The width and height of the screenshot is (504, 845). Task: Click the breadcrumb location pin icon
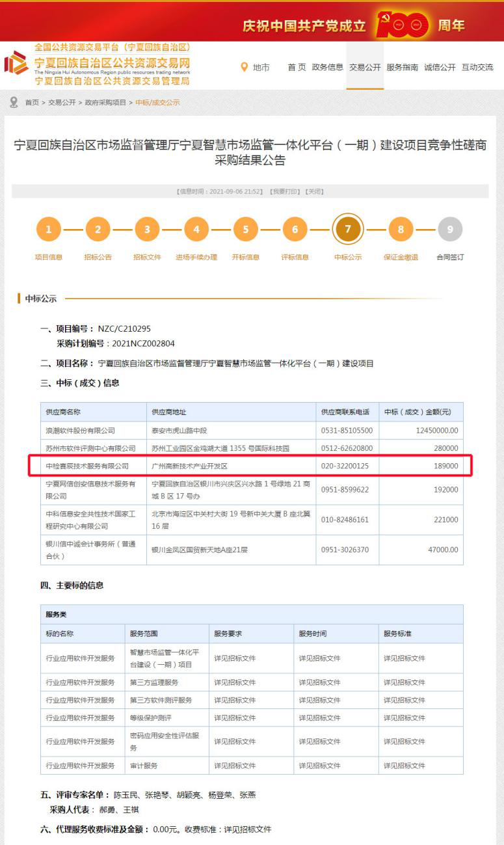pyautogui.click(x=14, y=102)
